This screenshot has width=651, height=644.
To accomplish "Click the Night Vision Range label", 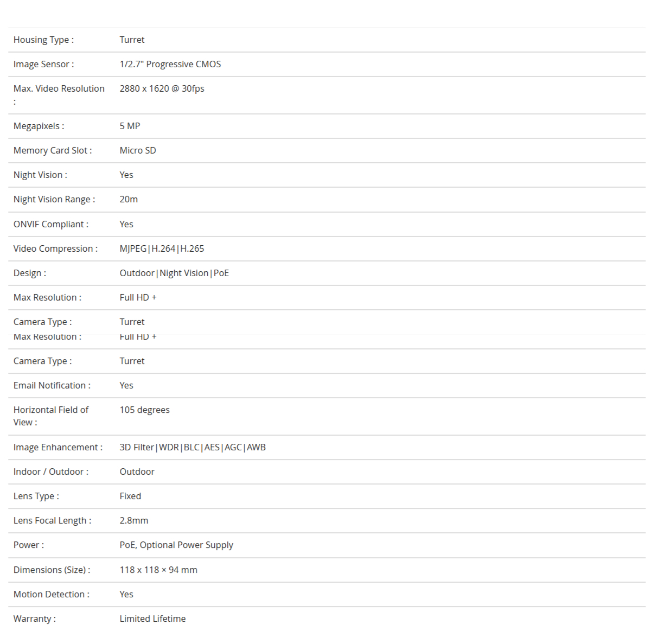I will 54,199.
